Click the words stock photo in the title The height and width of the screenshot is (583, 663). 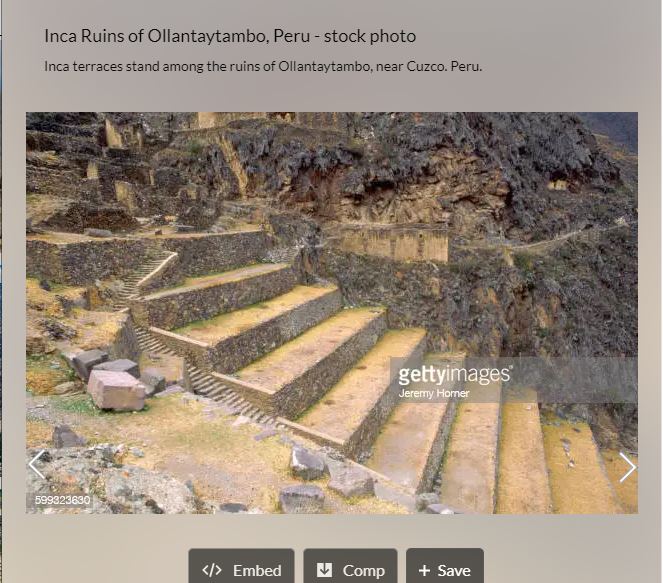click(370, 36)
